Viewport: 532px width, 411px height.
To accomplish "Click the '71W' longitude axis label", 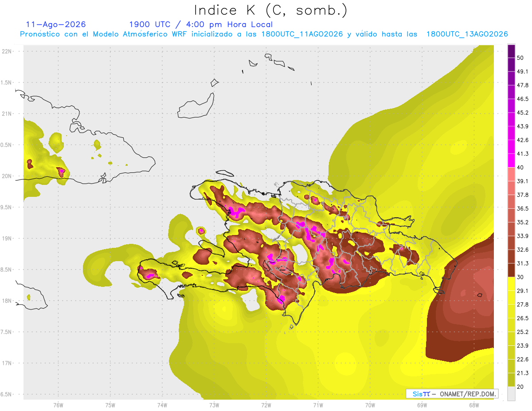I will 318,405.
